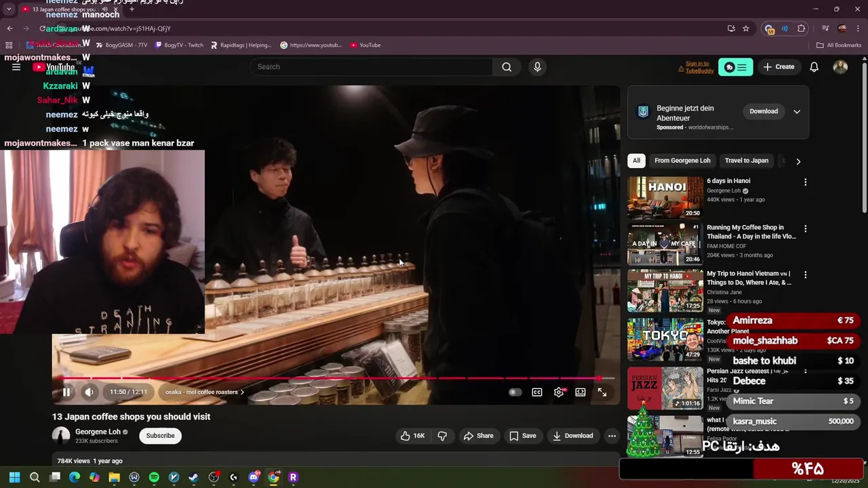Viewport: 868px width, 488px height.
Task: Expand the sponsored ad chevron
Action: (x=797, y=111)
